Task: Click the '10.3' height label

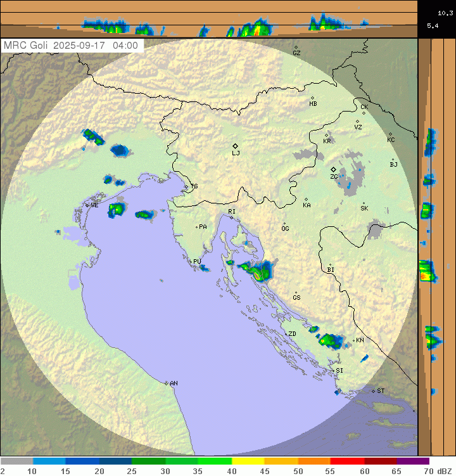Action: pos(445,13)
